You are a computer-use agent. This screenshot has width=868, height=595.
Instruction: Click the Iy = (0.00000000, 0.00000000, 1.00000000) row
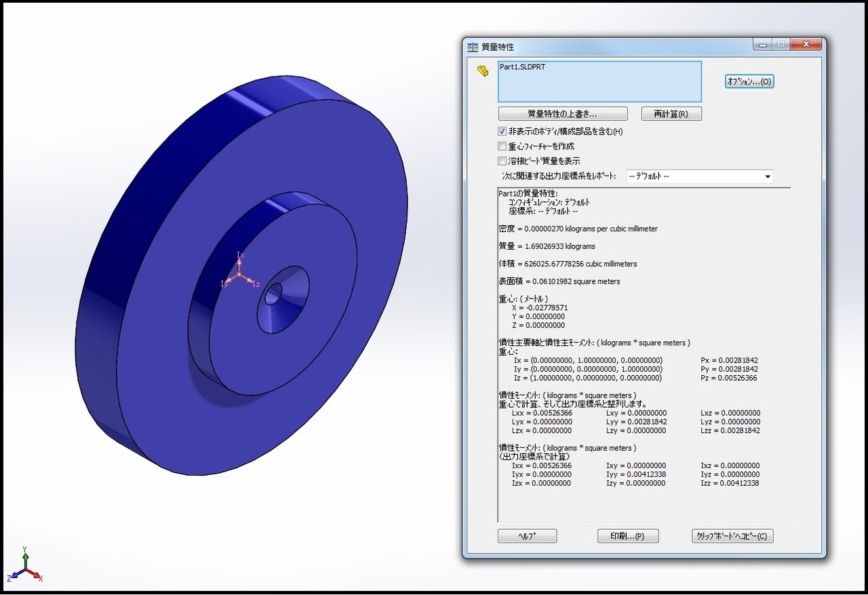tap(588, 369)
